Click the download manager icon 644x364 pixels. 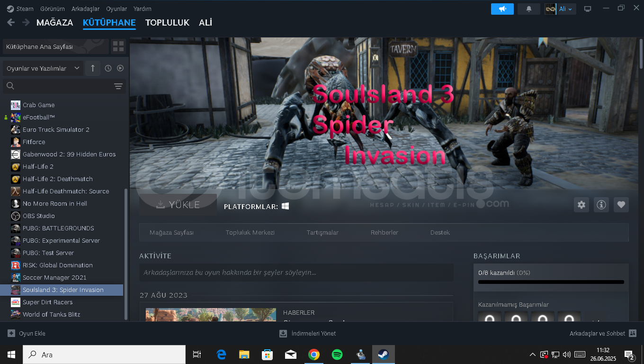click(283, 333)
